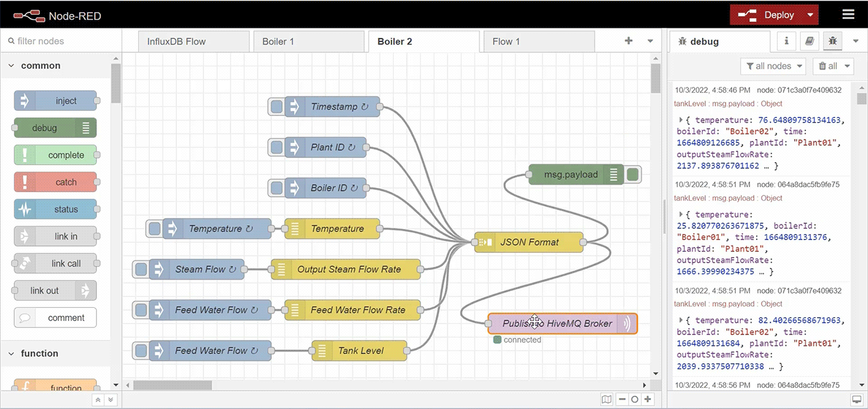The height and width of the screenshot is (409, 868).
Task: Collapse all palette categories button
Action: (98, 400)
